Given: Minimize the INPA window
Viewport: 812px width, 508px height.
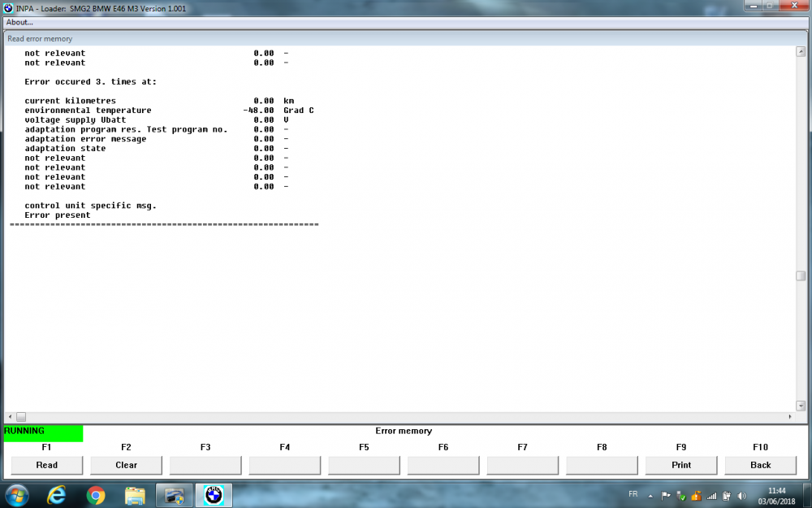Looking at the screenshot, I should coord(753,6).
